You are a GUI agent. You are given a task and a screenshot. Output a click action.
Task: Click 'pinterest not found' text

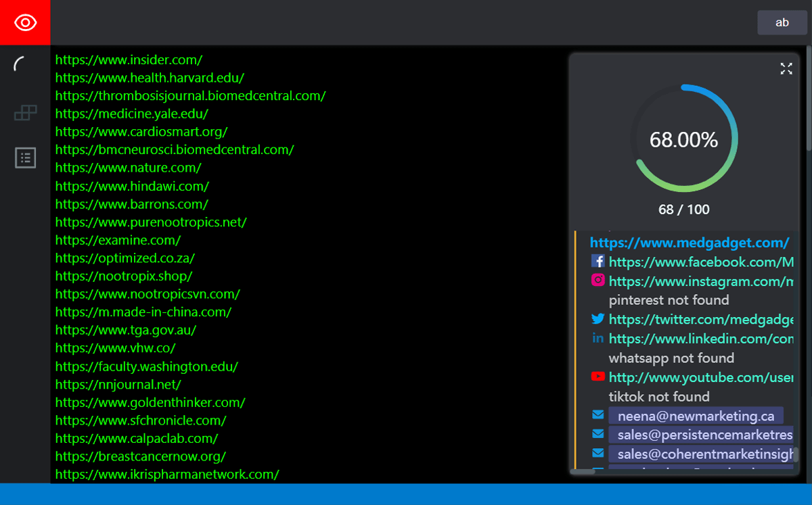(x=669, y=300)
